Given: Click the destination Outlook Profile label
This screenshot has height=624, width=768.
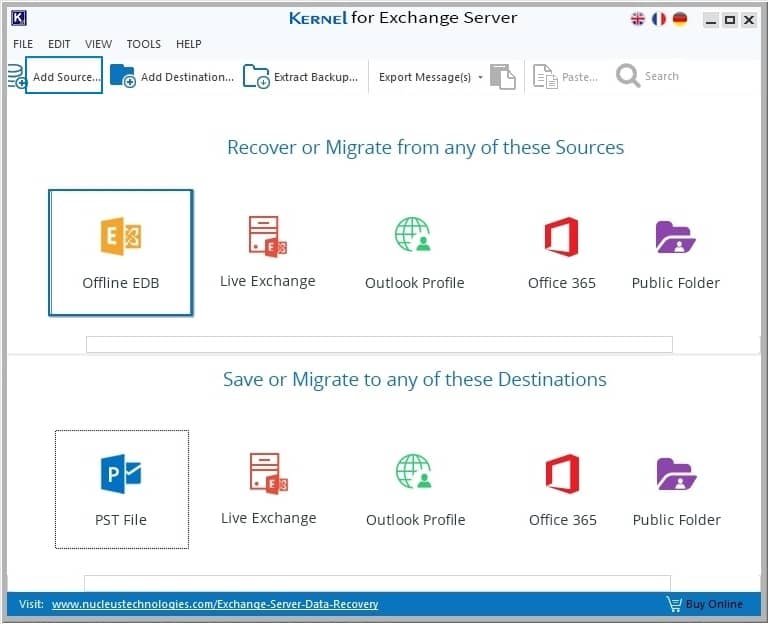Looking at the screenshot, I should pyautogui.click(x=415, y=520).
